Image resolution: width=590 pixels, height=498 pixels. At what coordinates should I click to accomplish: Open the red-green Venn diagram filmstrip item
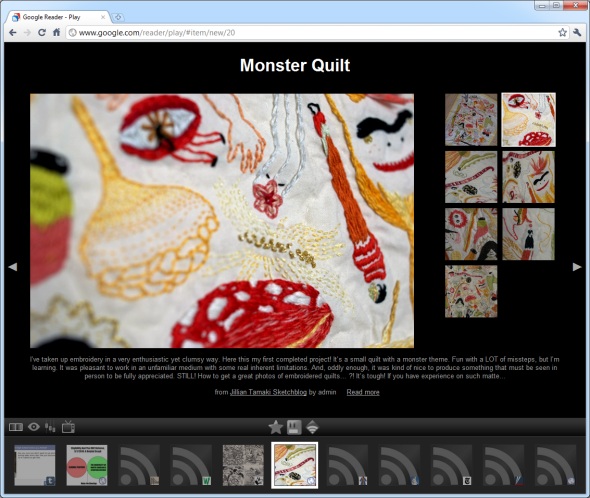click(87, 465)
